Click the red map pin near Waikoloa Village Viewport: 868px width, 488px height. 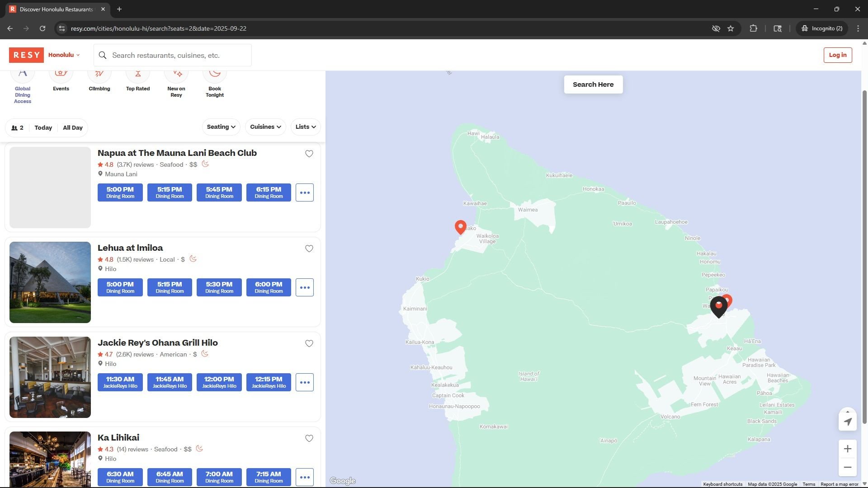[x=460, y=226]
